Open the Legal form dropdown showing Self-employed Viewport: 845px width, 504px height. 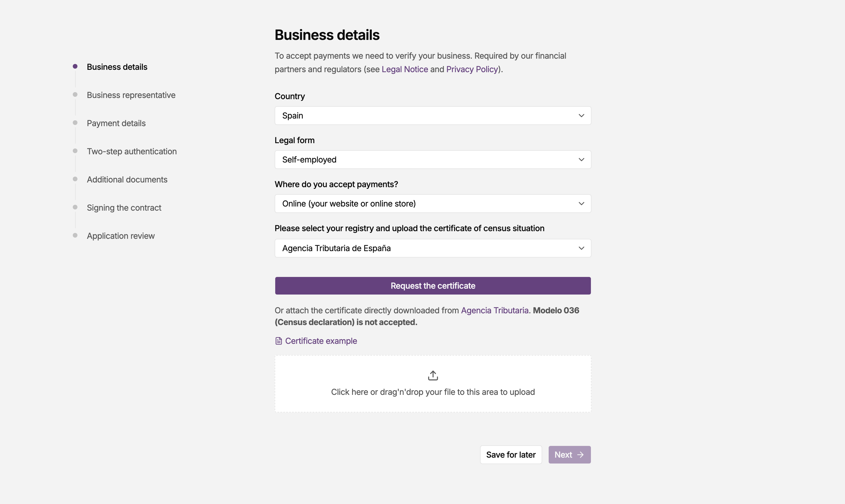click(x=433, y=160)
